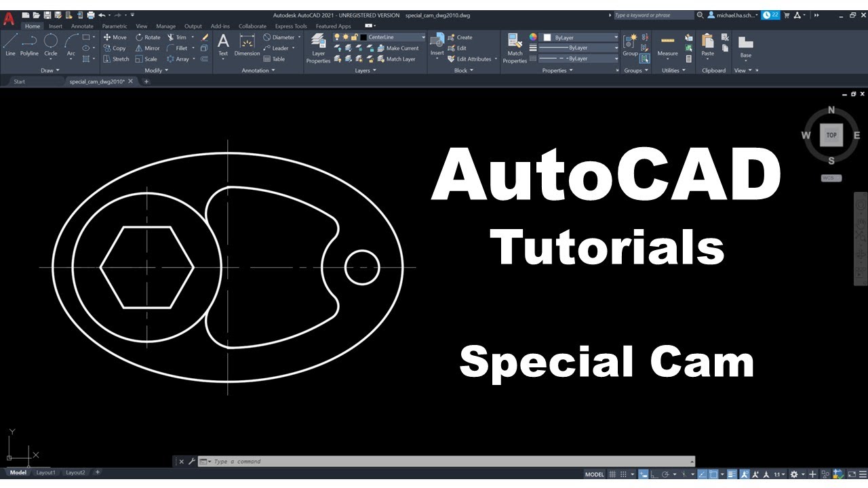Toggle 2D object snap in status bar
868x488 pixels.
(x=713, y=474)
